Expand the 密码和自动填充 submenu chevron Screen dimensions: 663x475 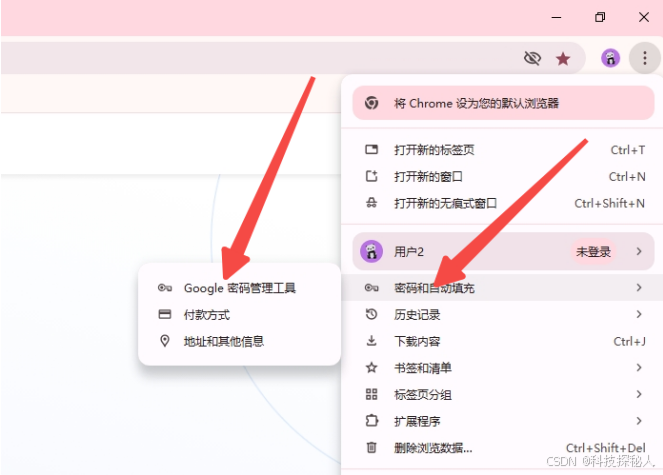click(639, 288)
